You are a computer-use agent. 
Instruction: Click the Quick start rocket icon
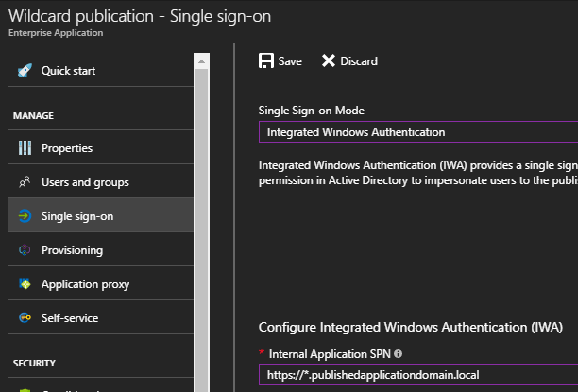pyautogui.click(x=25, y=71)
